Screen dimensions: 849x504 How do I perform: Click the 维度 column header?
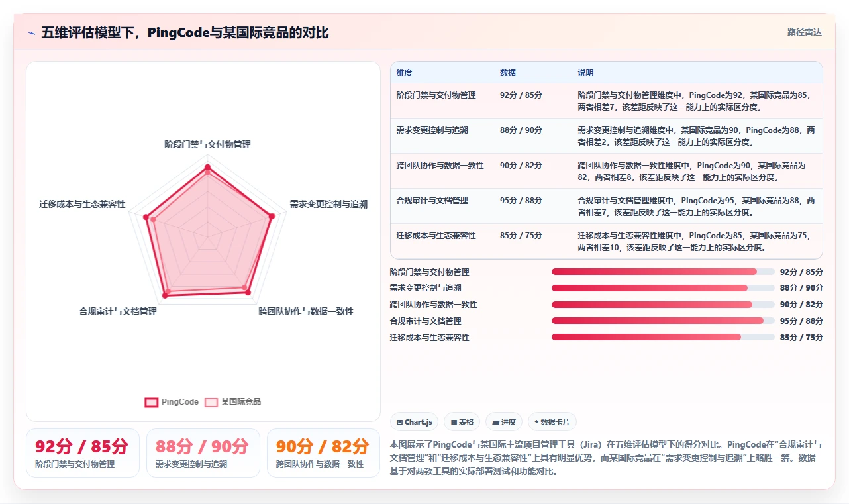click(404, 73)
